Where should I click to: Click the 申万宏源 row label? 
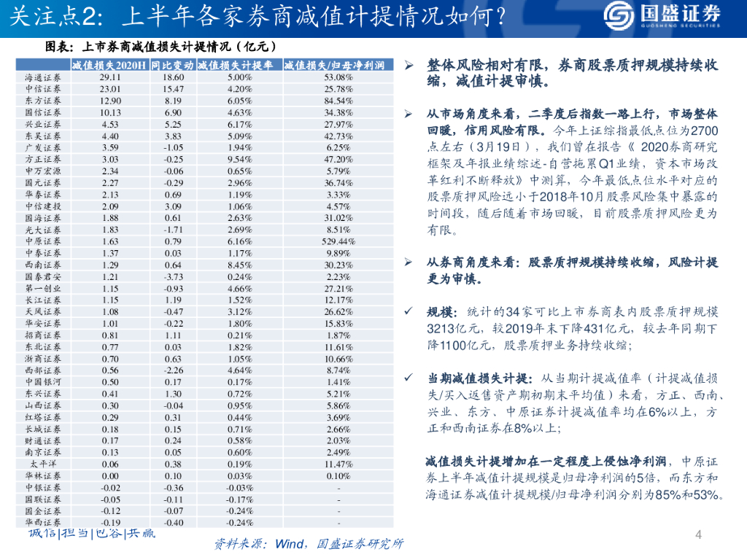[43, 171]
